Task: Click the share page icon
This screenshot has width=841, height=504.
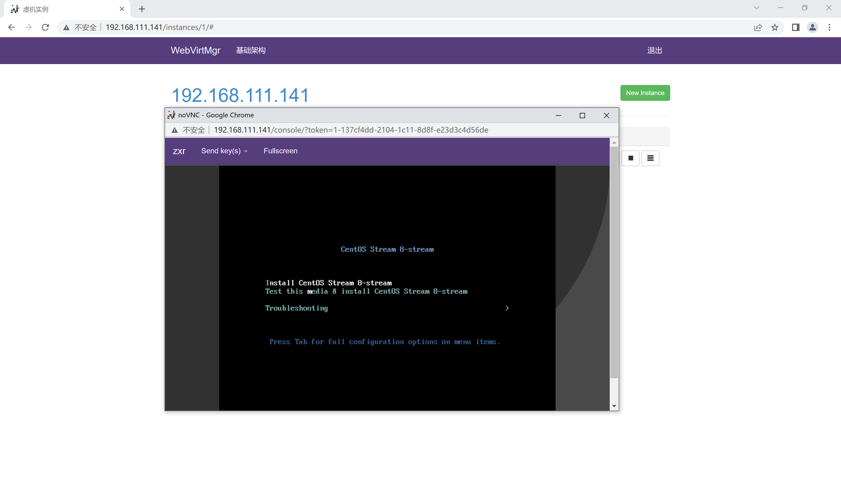Action: tap(758, 27)
